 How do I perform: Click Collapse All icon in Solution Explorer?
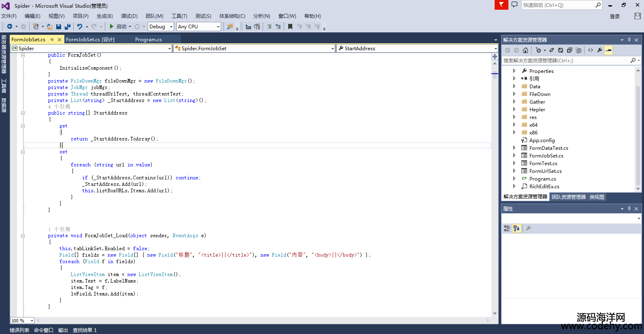pyautogui.click(x=570, y=50)
